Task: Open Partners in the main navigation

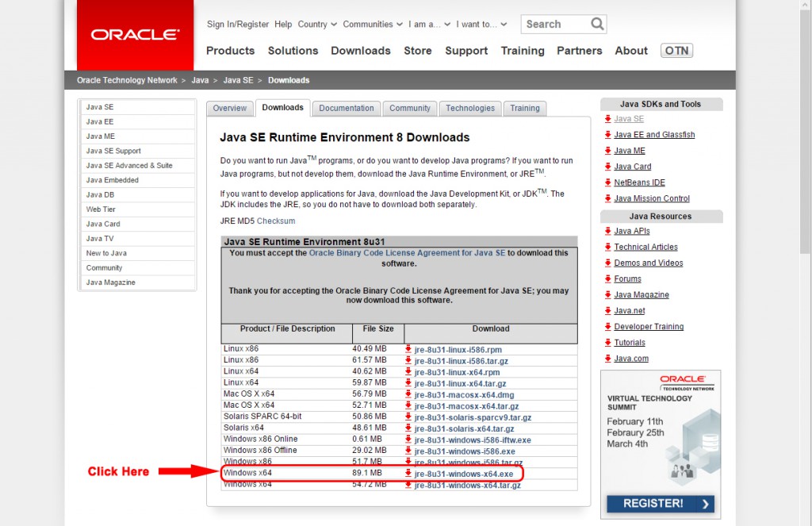Action: [580, 51]
